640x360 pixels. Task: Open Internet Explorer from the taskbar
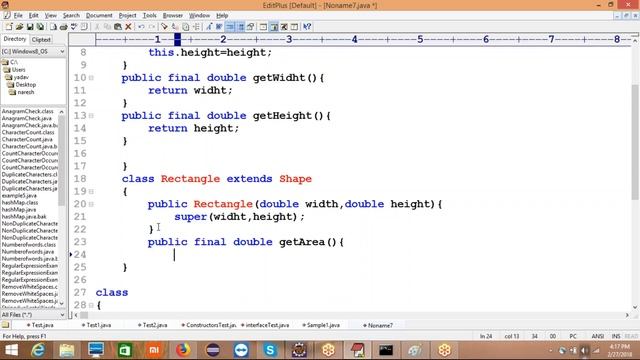pyautogui.click(x=38, y=350)
